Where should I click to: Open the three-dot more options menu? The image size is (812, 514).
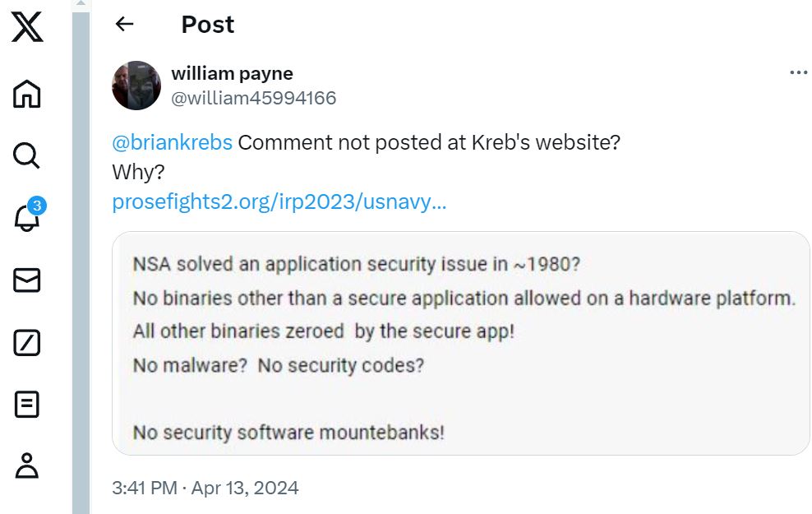click(x=798, y=72)
